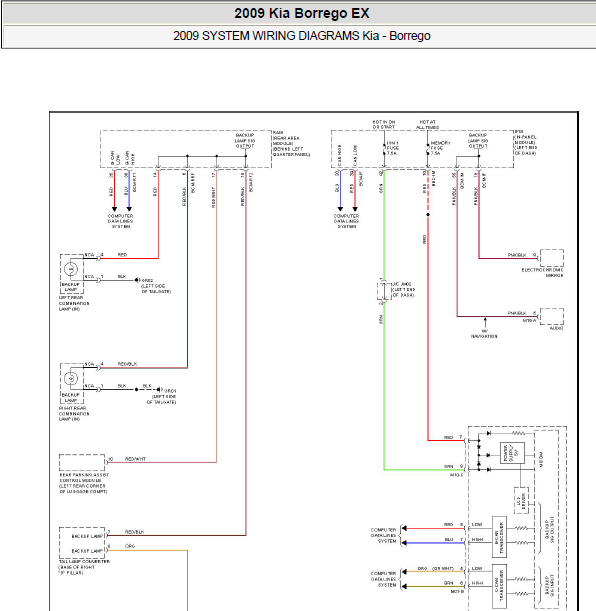Click the electrochromic mirror dashed component box
This screenshot has width=596, height=611.
(x=552, y=258)
